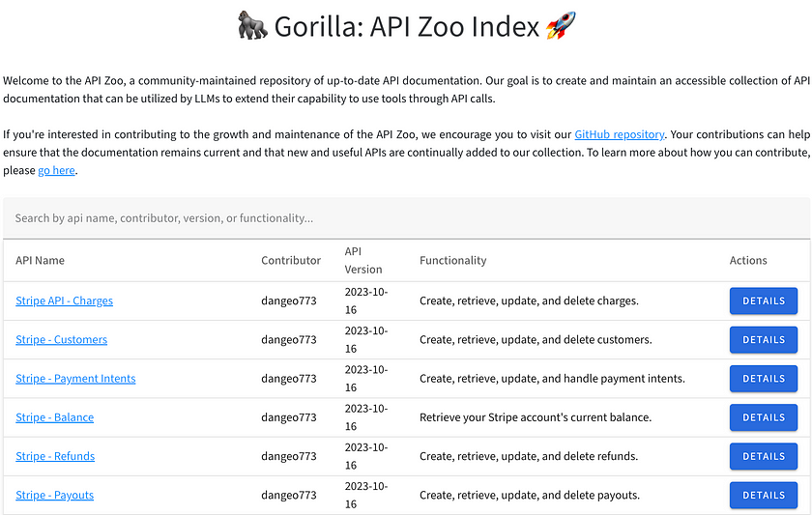Open the Stripe - Refunds link
Viewport: 812px width, 515px height.
[x=55, y=456]
